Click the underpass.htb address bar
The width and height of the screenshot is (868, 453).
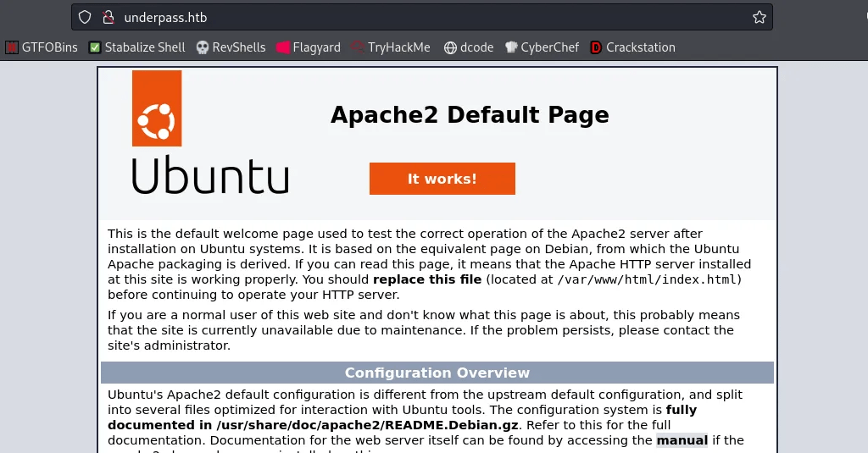tap(424, 17)
